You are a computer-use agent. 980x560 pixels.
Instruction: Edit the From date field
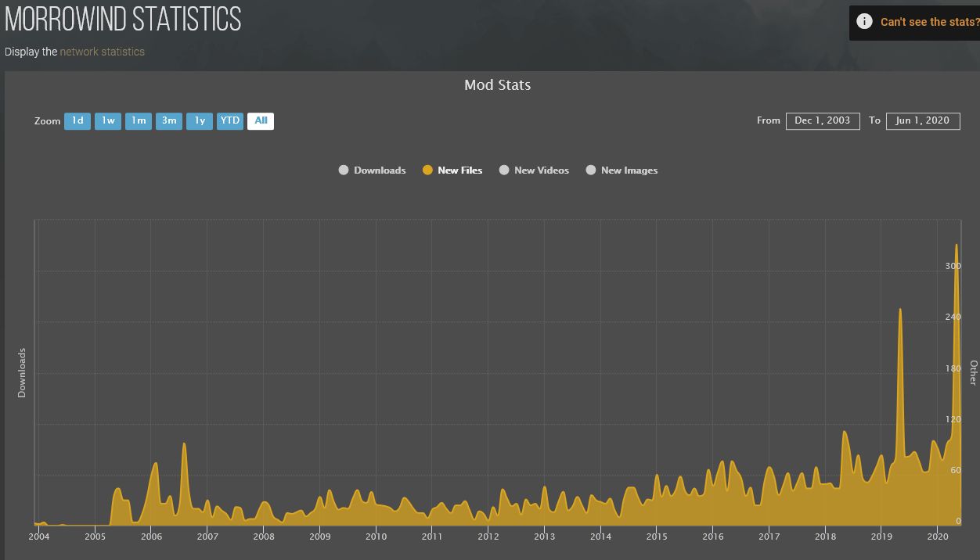click(823, 120)
